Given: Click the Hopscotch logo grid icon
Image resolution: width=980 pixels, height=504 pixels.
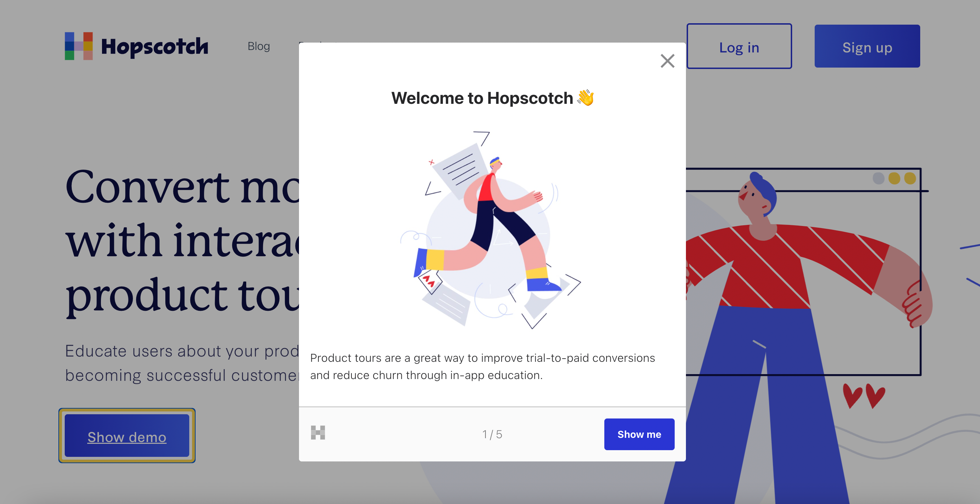Looking at the screenshot, I should point(79,46).
